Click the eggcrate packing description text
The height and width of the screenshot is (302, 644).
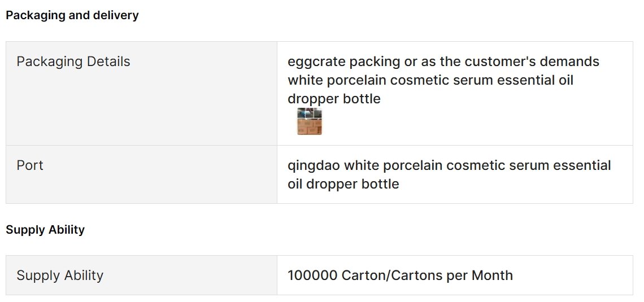click(x=443, y=80)
